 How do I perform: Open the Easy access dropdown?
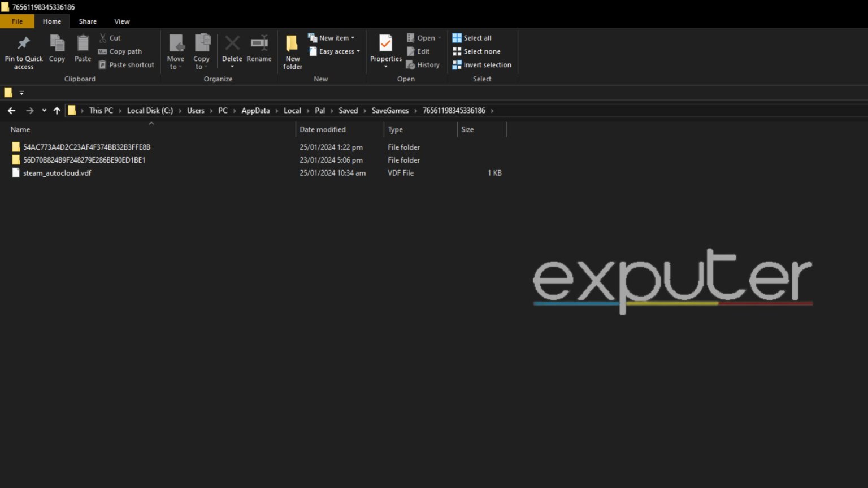(x=335, y=51)
